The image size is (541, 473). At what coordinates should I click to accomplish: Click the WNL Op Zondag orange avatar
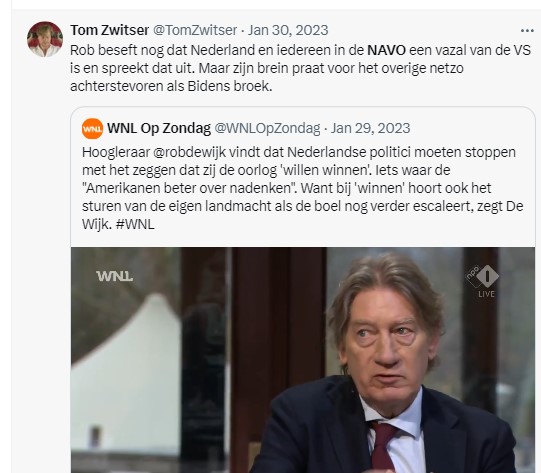click(x=92, y=129)
